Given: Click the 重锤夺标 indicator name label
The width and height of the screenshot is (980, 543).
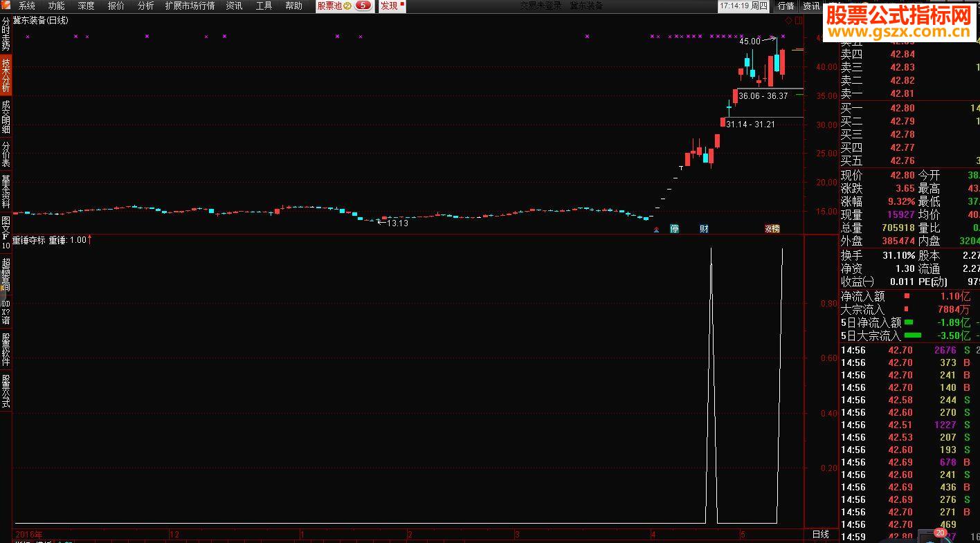Looking at the screenshot, I should click(x=29, y=240).
